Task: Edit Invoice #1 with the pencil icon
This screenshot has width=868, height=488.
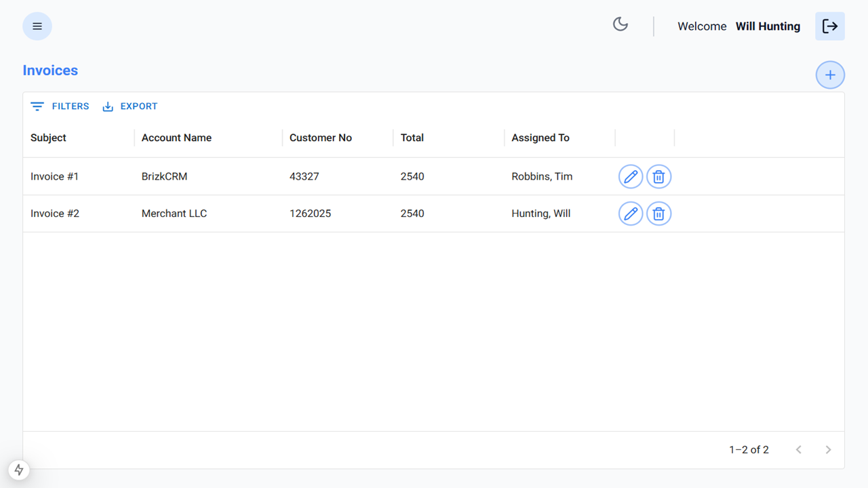Action: coord(630,176)
